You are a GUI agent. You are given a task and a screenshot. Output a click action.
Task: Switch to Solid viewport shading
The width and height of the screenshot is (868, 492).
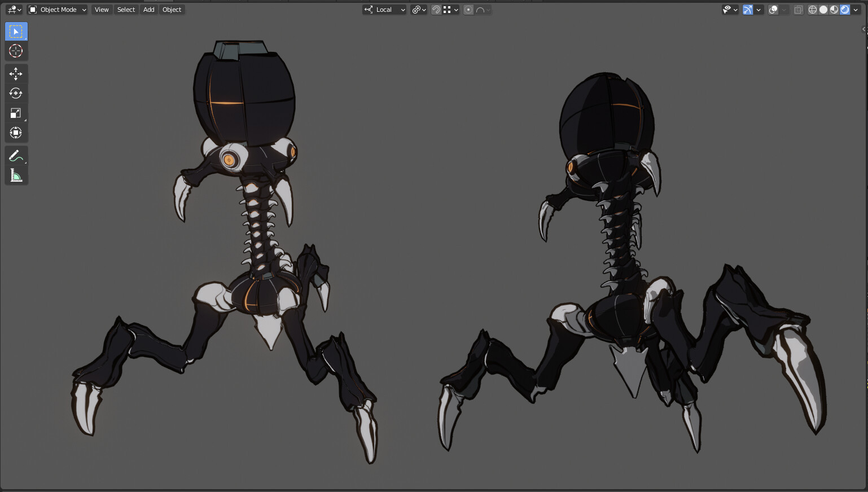click(x=823, y=10)
